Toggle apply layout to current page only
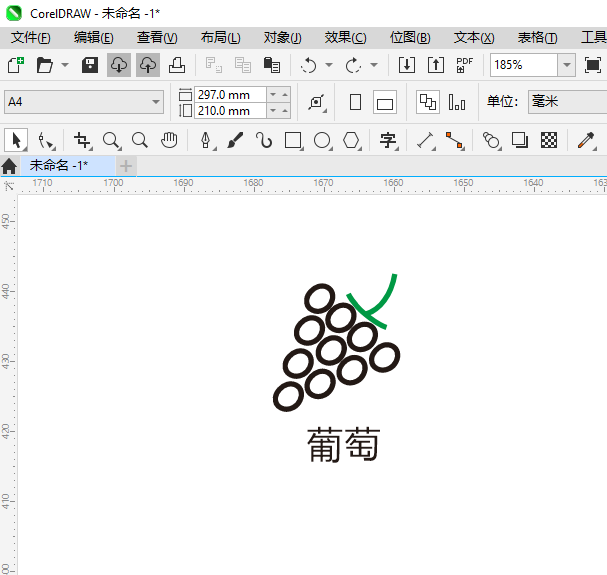The height and width of the screenshot is (575, 607). [x=457, y=102]
